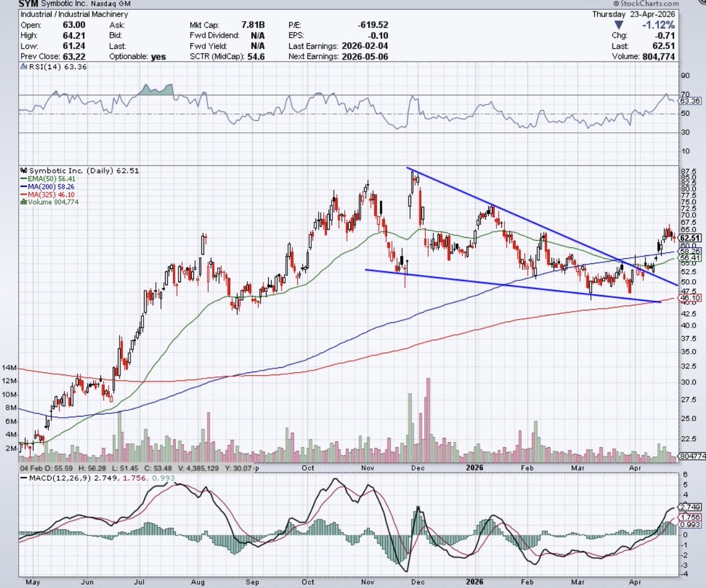Click the blue down-triangle change indicator
Image resolution: width=706 pixels, height=588 pixels.
(619, 24)
